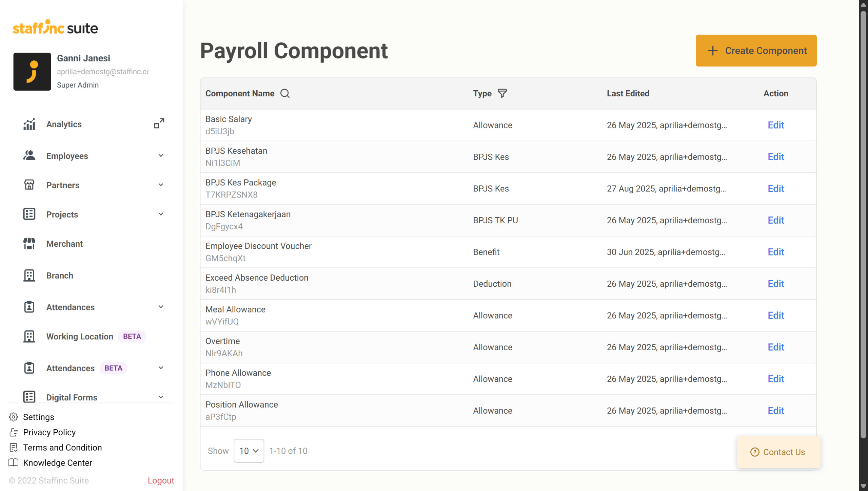Open the rows-per-page dropdown showing 10

(x=249, y=451)
